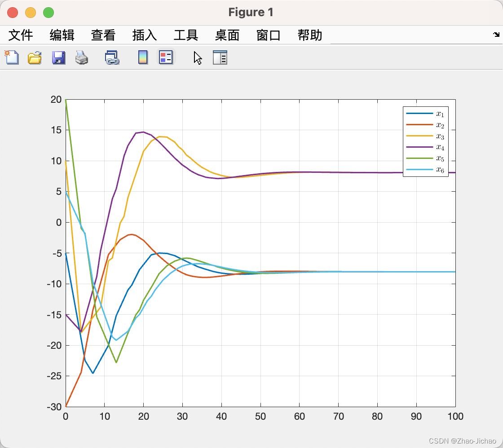Open the 帮助 menu
Viewport: 503px width, 448px height.
coord(310,35)
